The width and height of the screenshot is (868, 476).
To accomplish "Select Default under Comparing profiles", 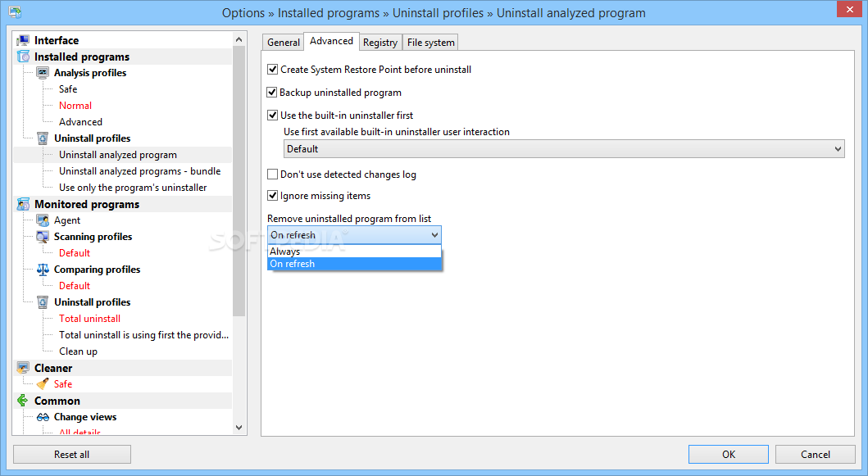I will click(x=75, y=286).
